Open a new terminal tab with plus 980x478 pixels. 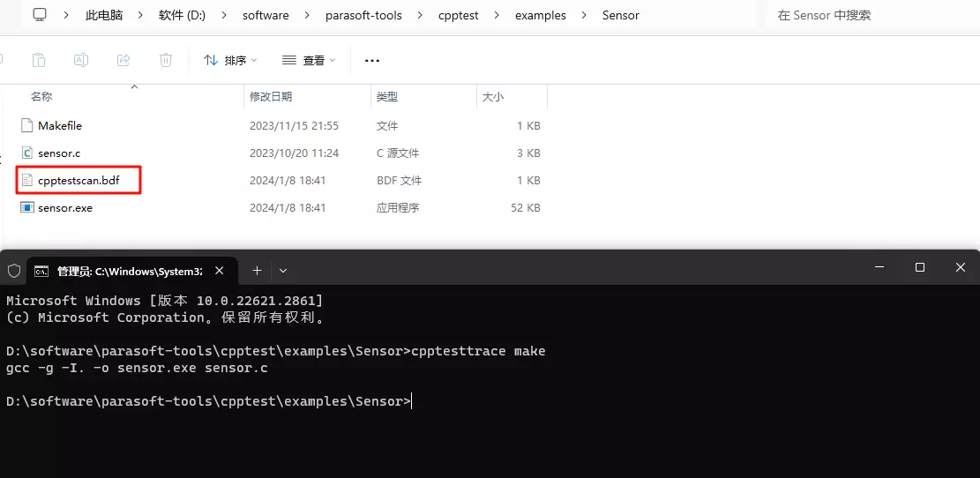(257, 270)
